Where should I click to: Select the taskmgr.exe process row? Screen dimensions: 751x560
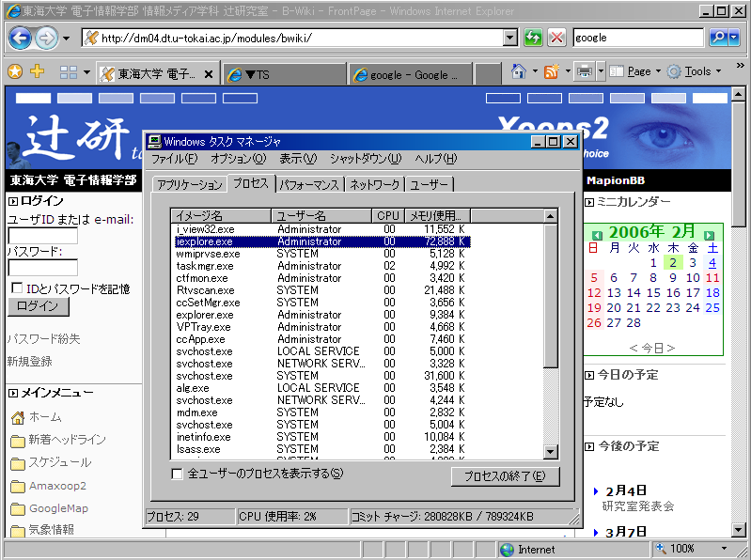point(322,266)
